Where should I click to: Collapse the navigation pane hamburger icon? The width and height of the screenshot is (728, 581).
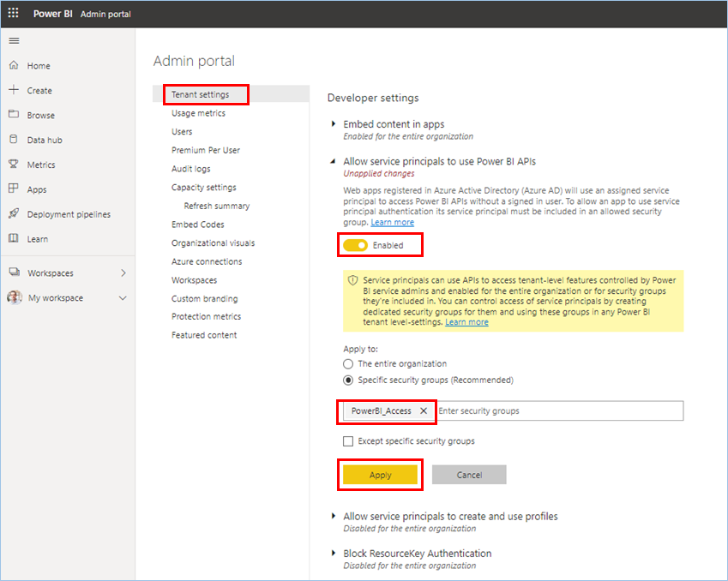(x=14, y=41)
